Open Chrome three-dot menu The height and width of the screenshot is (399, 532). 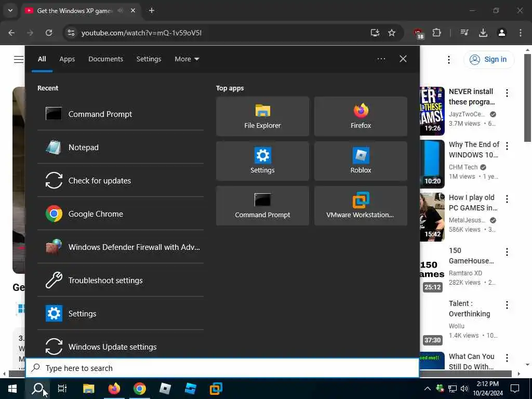tap(521, 33)
